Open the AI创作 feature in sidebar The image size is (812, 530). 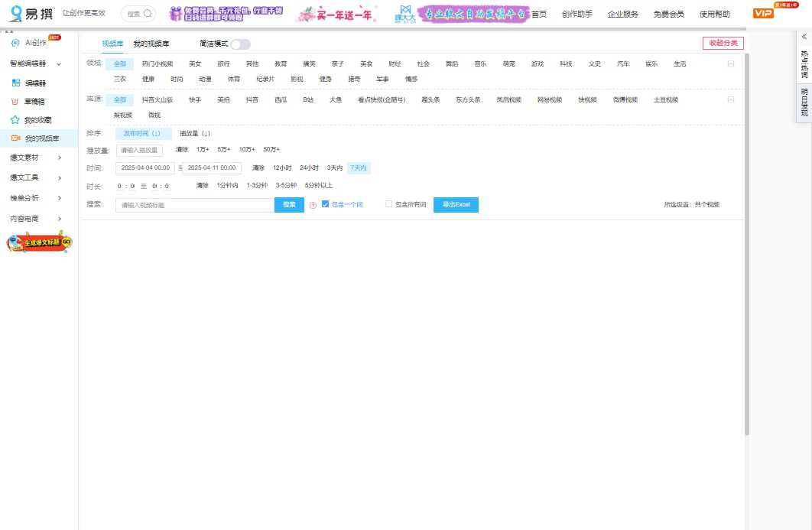pos(31,43)
